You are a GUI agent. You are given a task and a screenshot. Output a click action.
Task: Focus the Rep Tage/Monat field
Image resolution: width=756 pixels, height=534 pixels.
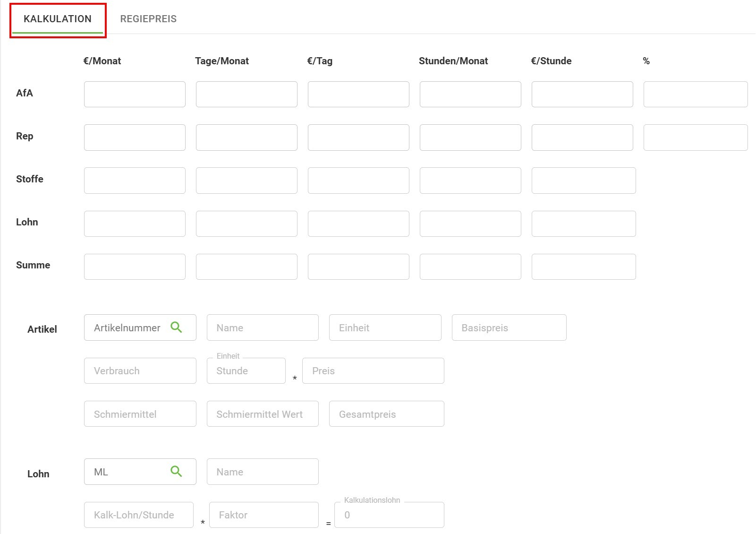coord(246,138)
